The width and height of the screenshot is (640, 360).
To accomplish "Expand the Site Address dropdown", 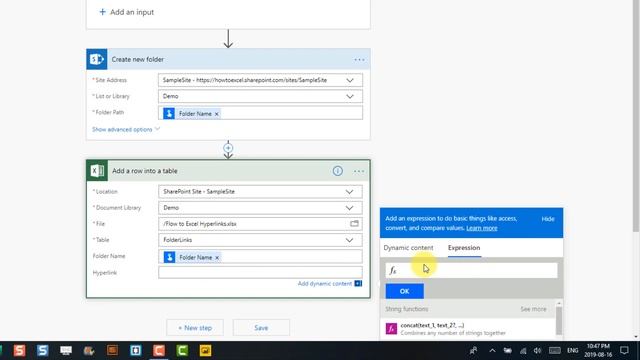I will pyautogui.click(x=350, y=80).
